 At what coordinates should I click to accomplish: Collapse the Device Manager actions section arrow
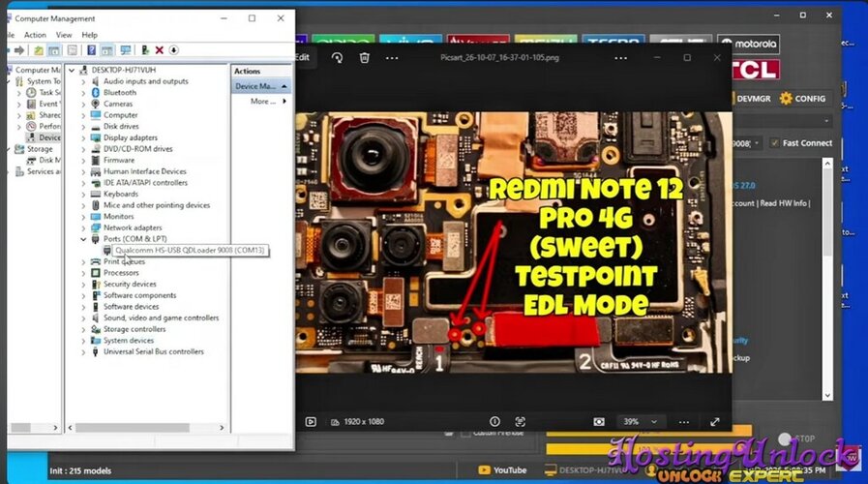pos(284,86)
